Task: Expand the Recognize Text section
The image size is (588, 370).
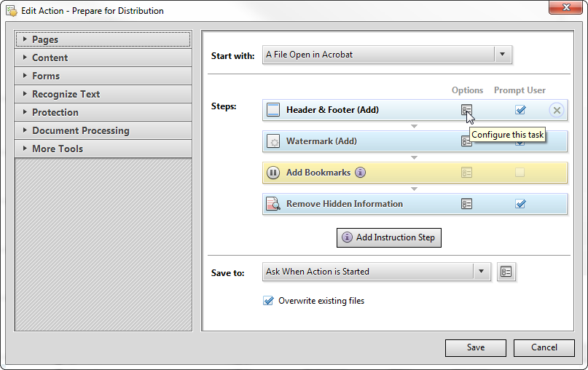Action: click(103, 94)
